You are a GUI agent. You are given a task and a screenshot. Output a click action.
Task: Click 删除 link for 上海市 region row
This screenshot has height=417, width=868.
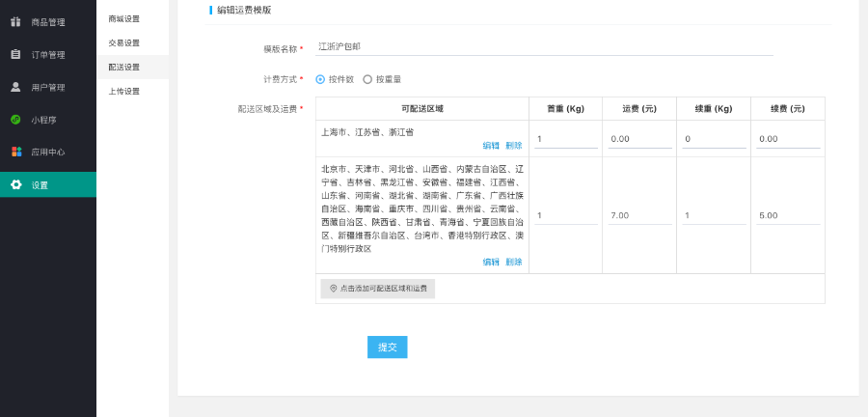click(514, 146)
